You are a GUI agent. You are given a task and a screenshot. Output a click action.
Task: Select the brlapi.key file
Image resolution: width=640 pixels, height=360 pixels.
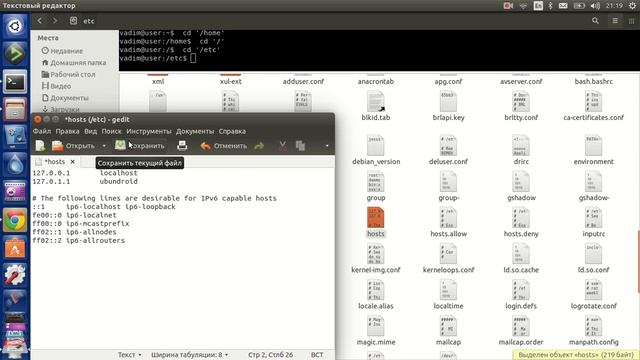click(448, 107)
